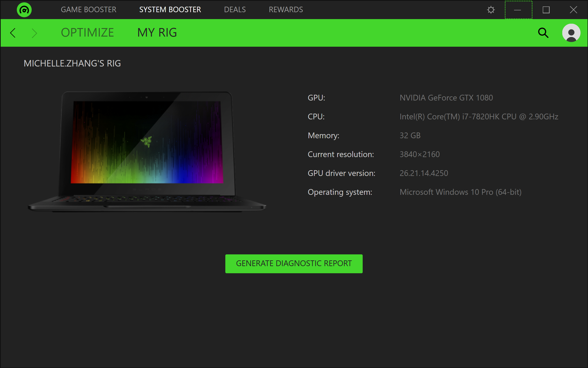Open the Deals tab
Image resolution: width=588 pixels, height=368 pixels.
[235, 10]
